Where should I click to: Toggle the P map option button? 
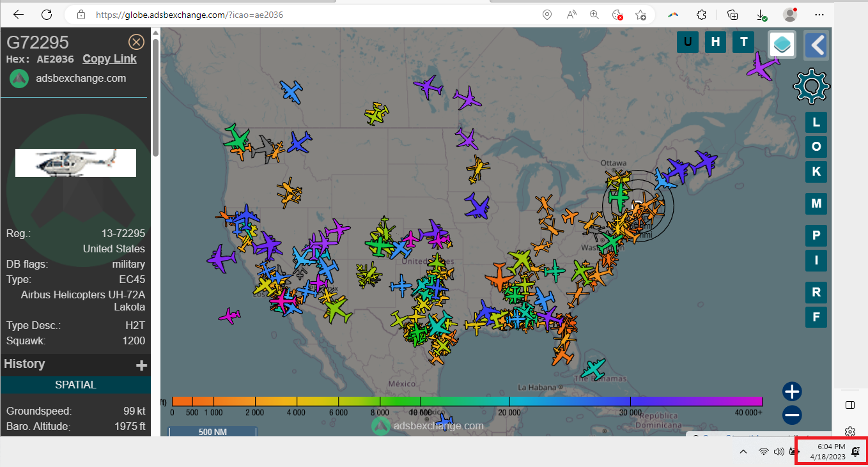coord(816,235)
